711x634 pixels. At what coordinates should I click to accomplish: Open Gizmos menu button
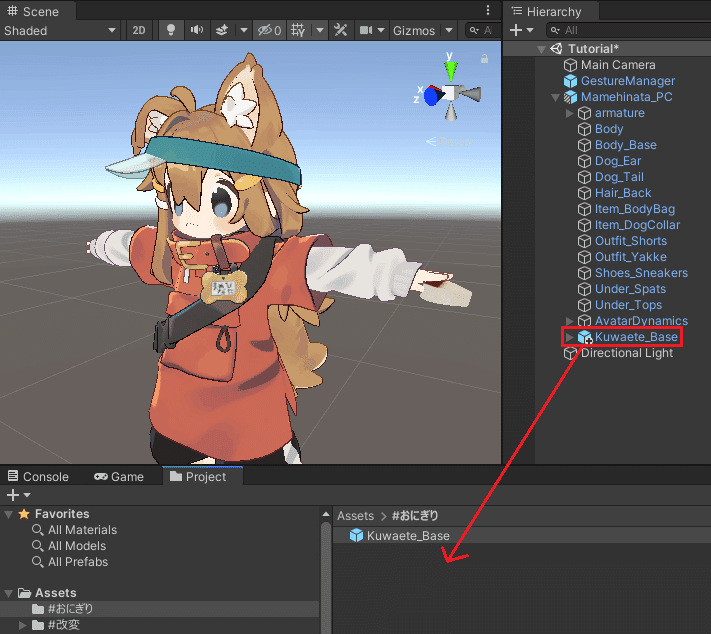414,30
